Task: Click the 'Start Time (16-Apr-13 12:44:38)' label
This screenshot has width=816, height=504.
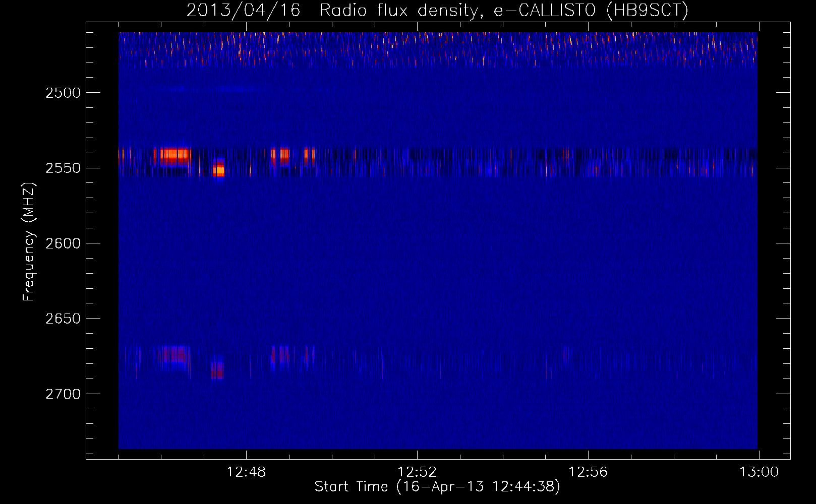Action: click(437, 487)
